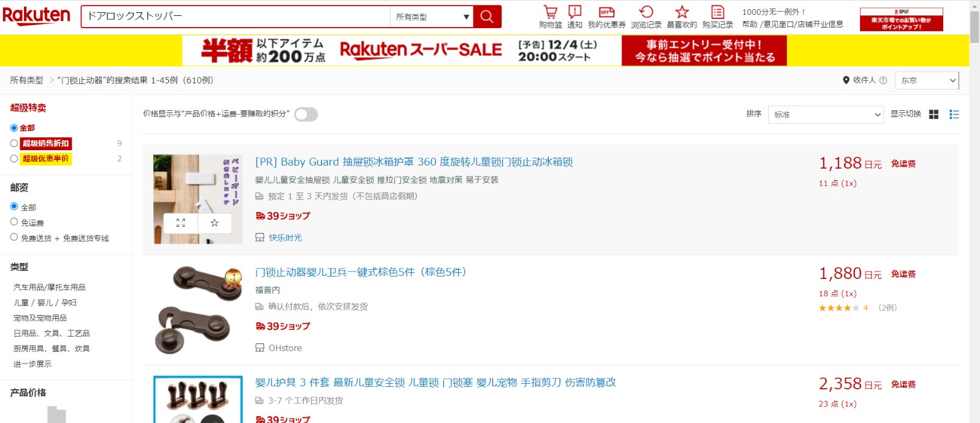This screenshot has height=423, width=980.
Task: Visit the OHstore shop
Action: coord(285,348)
